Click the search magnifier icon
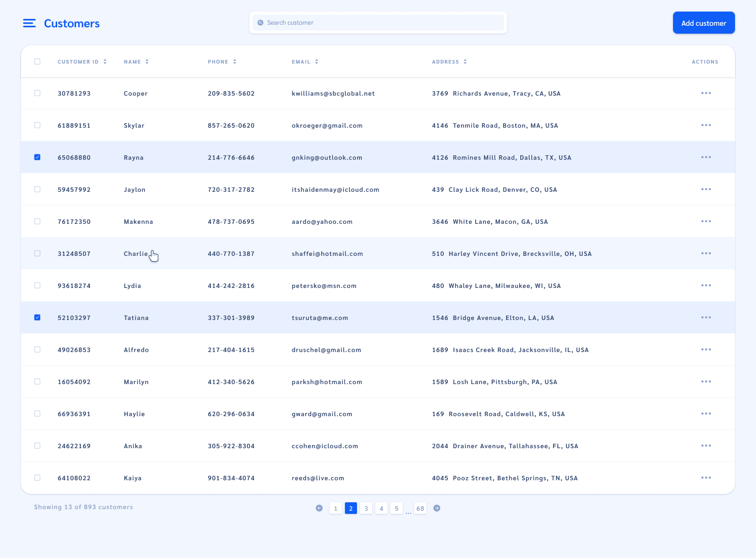 (260, 23)
